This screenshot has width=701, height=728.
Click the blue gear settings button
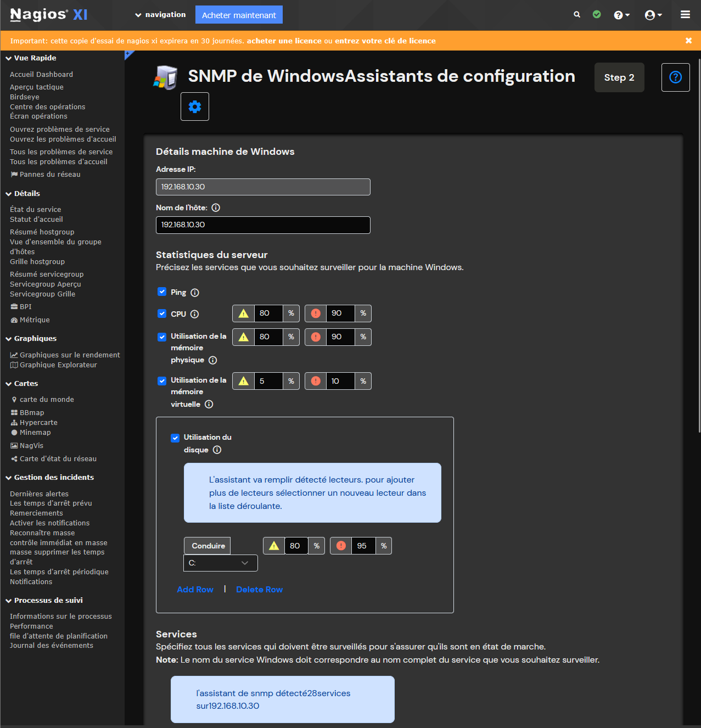195,107
